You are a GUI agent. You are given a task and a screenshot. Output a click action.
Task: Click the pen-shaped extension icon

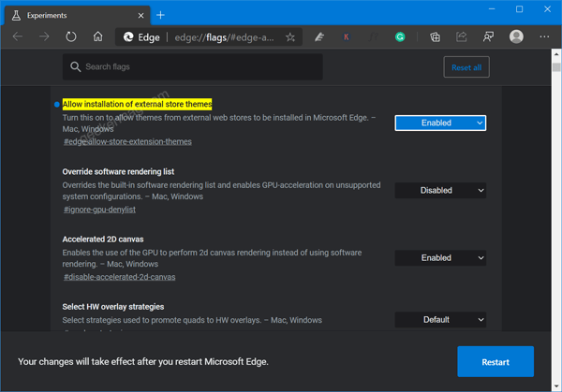coord(319,36)
